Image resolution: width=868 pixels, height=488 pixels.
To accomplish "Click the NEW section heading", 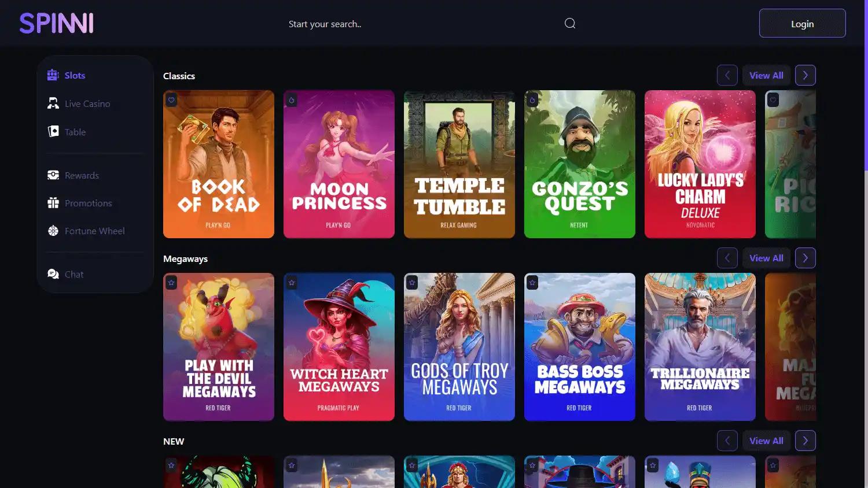I will pos(174,441).
